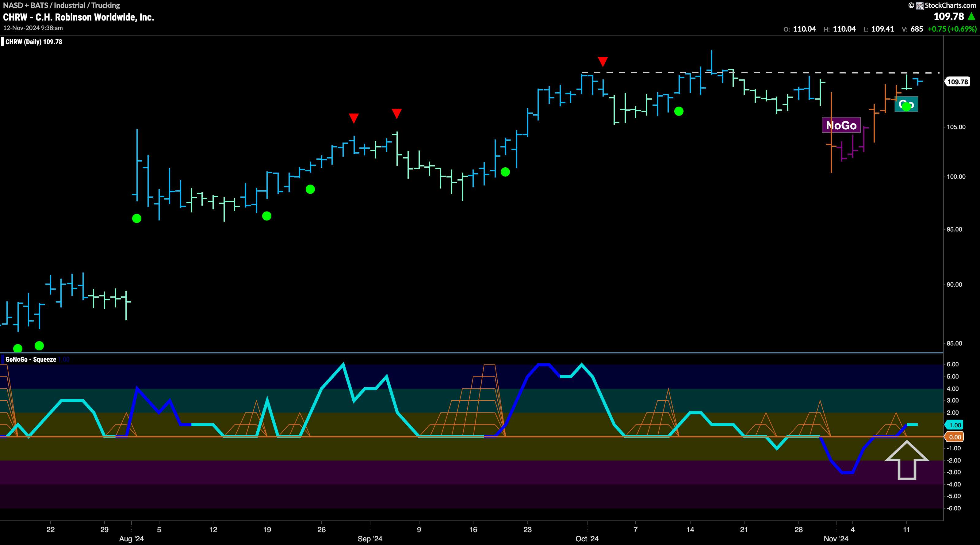This screenshot has height=545, width=980.
Task: Click the 100.00 price axis label
Action: pos(956,177)
